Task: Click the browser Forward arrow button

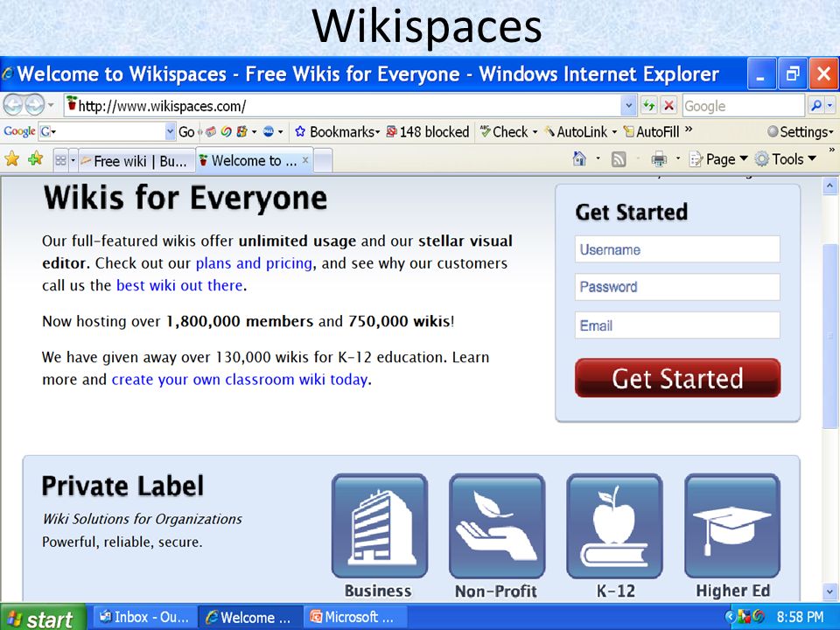Action: (34, 105)
